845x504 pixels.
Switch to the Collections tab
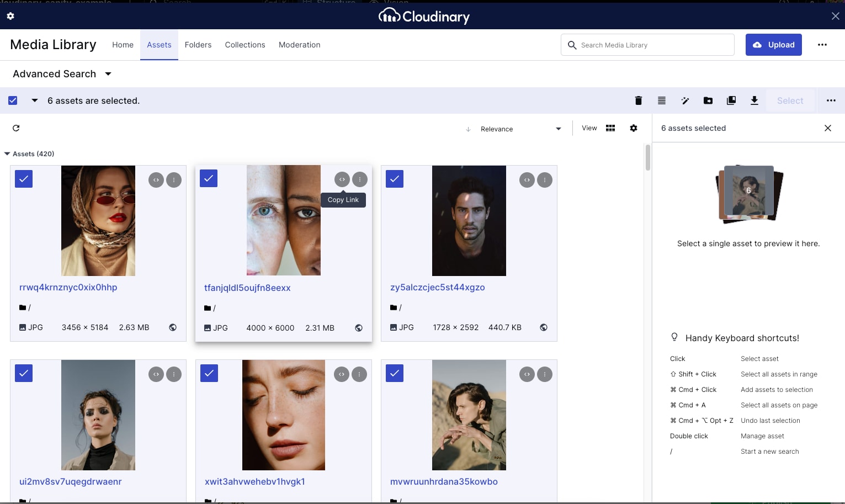(245, 45)
